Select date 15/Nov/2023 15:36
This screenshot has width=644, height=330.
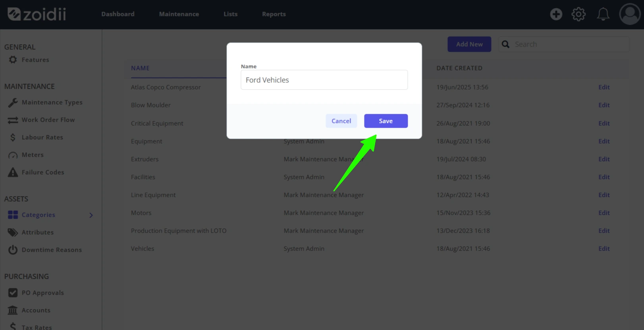click(x=463, y=213)
